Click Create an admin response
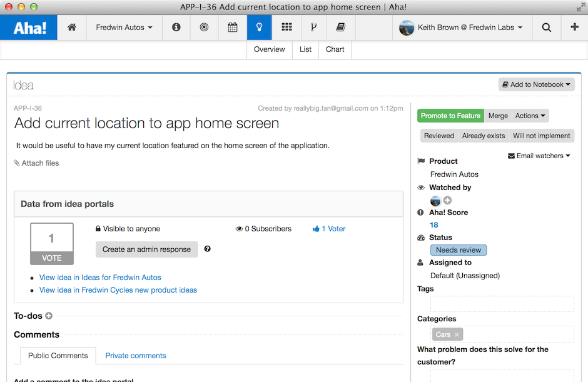Screen dimensions: 588x382 coord(146,249)
